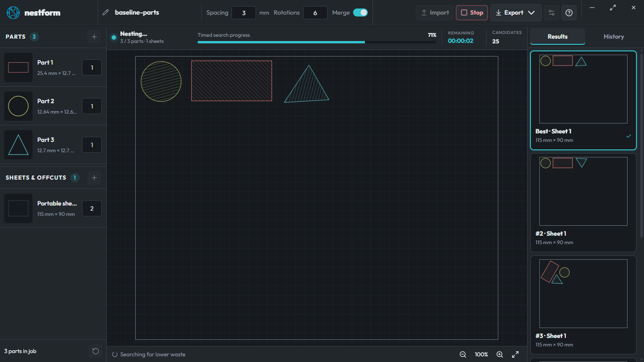Toggle the Merge switch
This screenshot has height=362, width=644.
360,13
